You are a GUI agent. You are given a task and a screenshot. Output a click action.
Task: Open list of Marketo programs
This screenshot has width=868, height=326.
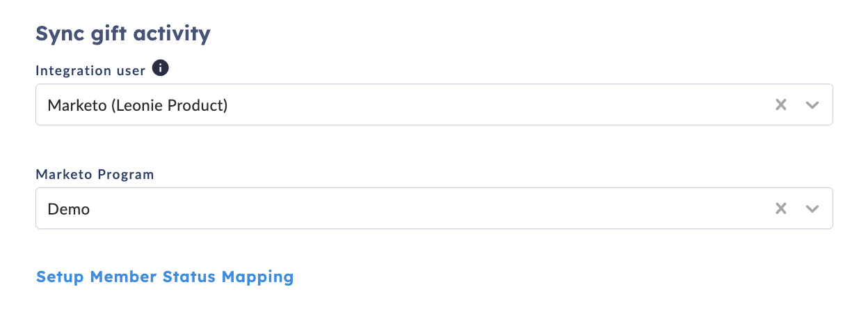coord(812,208)
